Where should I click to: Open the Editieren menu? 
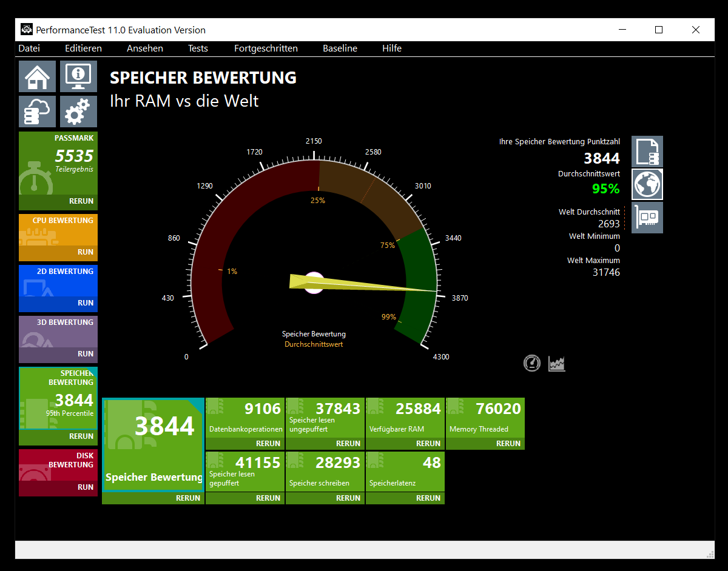pyautogui.click(x=83, y=48)
